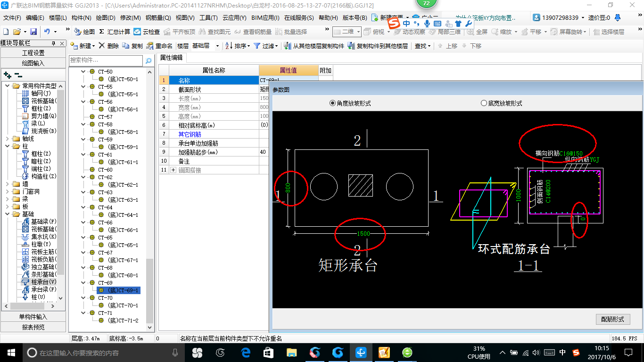Viewport: 644px width, 362px height.
Task: Open 单构件输入 section
Action: 33,317
